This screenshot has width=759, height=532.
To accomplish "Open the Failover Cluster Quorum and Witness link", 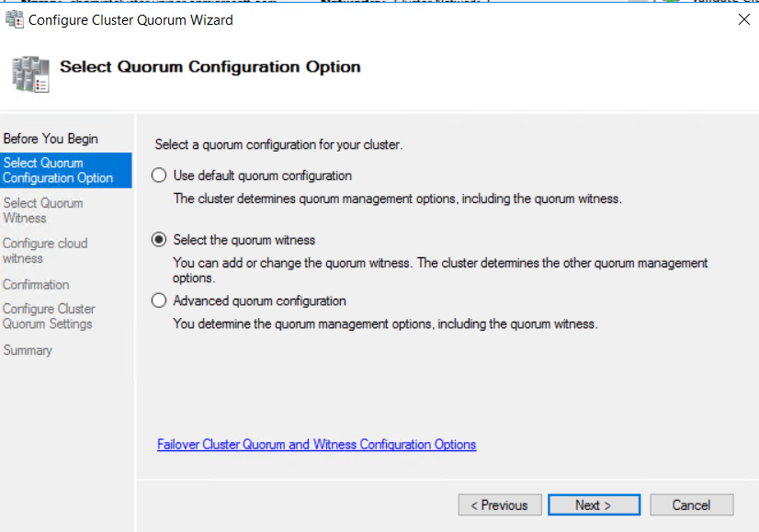I will tap(316, 445).
